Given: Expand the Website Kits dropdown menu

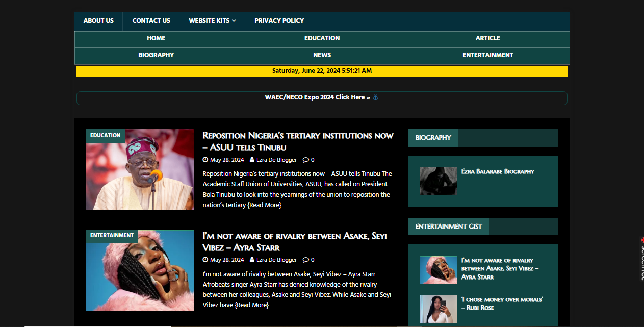Looking at the screenshot, I should click(x=212, y=21).
